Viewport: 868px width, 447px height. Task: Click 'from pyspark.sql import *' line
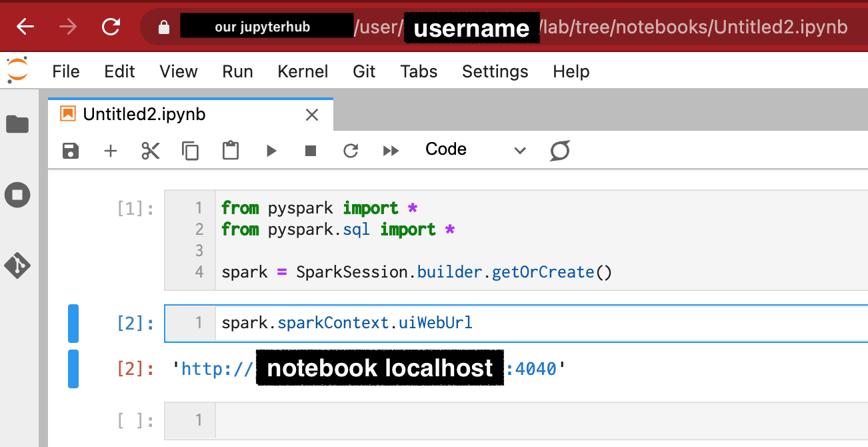click(338, 230)
